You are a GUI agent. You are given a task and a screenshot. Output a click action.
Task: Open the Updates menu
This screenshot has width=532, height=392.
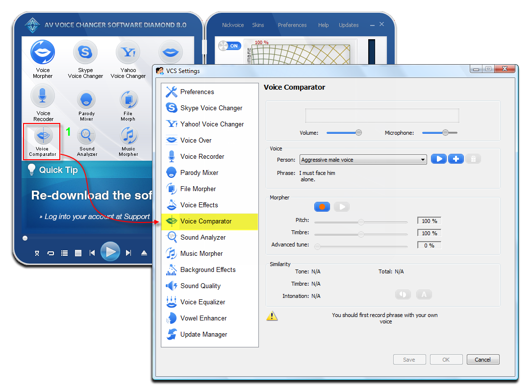(x=349, y=25)
